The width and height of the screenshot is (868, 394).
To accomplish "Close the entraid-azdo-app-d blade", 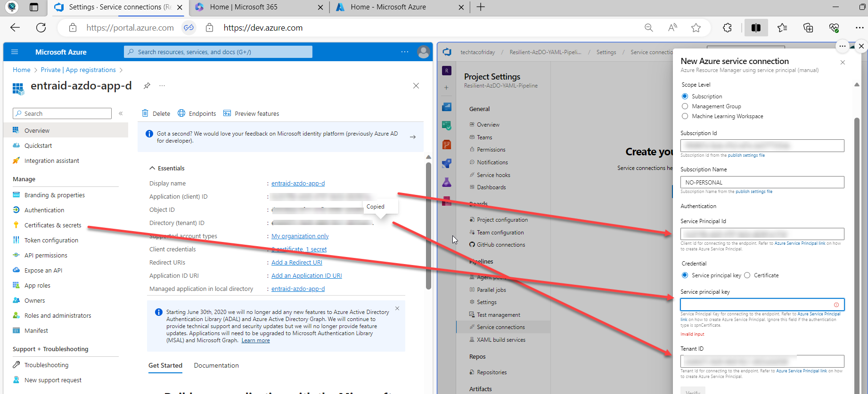I will click(x=416, y=86).
